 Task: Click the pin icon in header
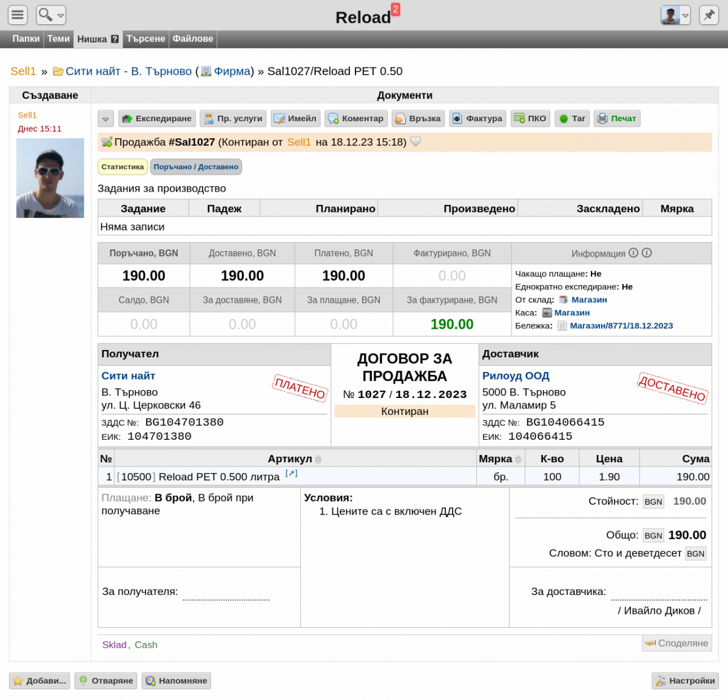click(x=709, y=15)
